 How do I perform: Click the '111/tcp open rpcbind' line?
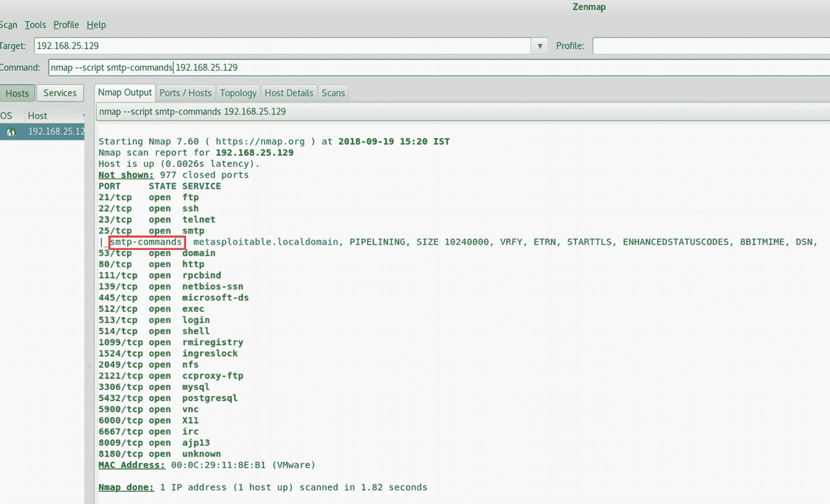[160, 275]
